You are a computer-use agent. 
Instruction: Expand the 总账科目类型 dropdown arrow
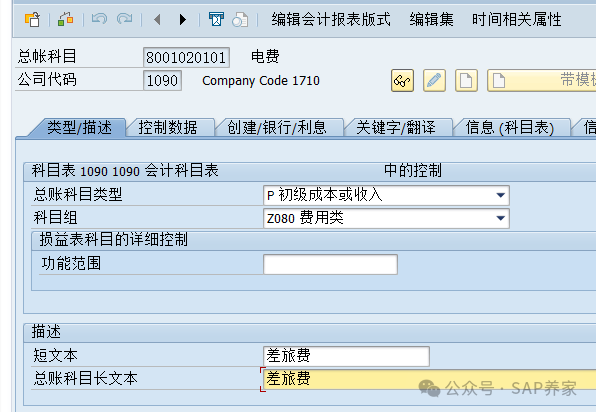(x=500, y=195)
